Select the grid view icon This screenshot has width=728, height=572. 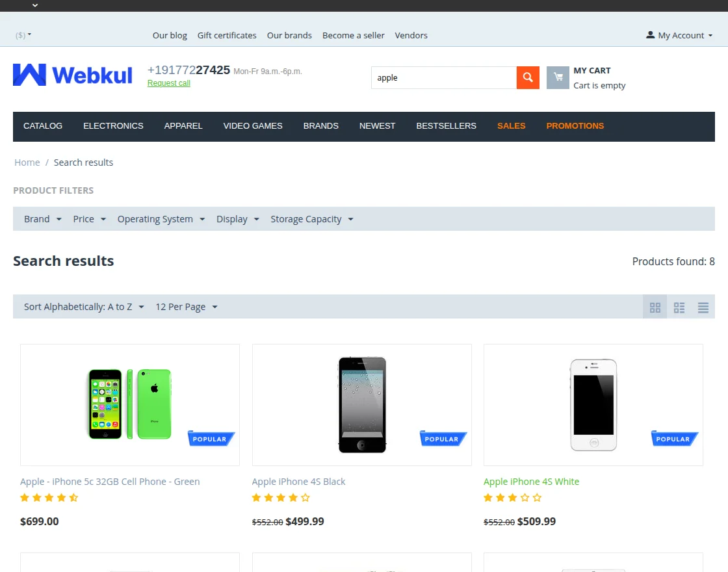pos(655,307)
